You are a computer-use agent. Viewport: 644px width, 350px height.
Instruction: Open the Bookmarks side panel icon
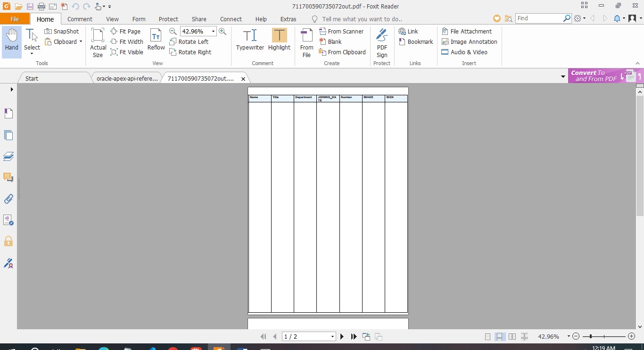pos(8,113)
